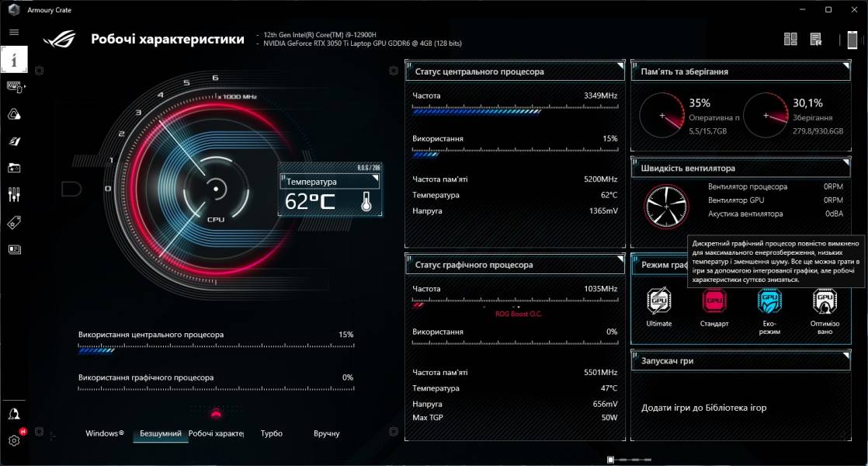Click round widget icon left of Windows® mode
Screen dimensions: 868x466
[40, 432]
